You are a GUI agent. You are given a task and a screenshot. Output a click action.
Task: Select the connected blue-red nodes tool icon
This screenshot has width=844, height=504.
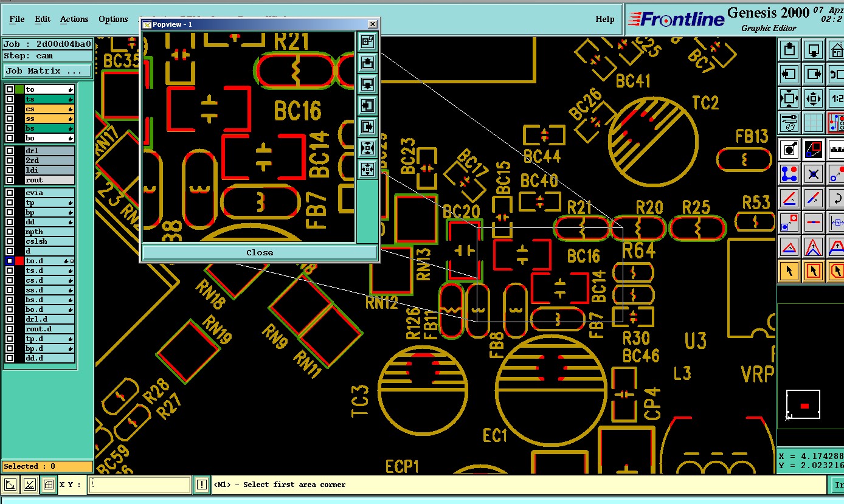789,174
